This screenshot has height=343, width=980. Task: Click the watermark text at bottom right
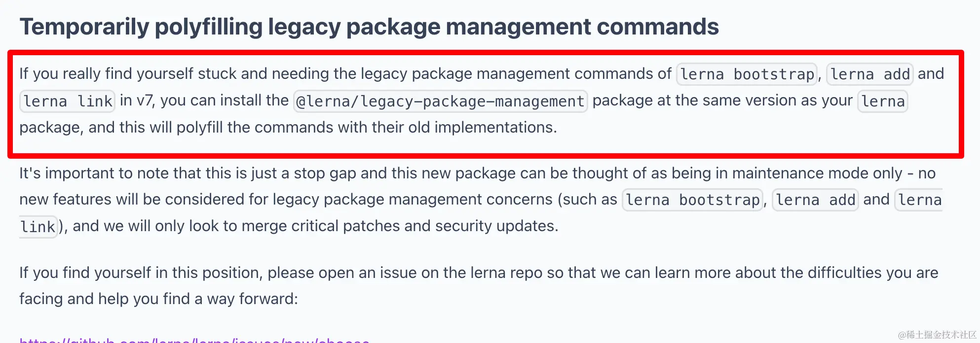[x=937, y=335]
